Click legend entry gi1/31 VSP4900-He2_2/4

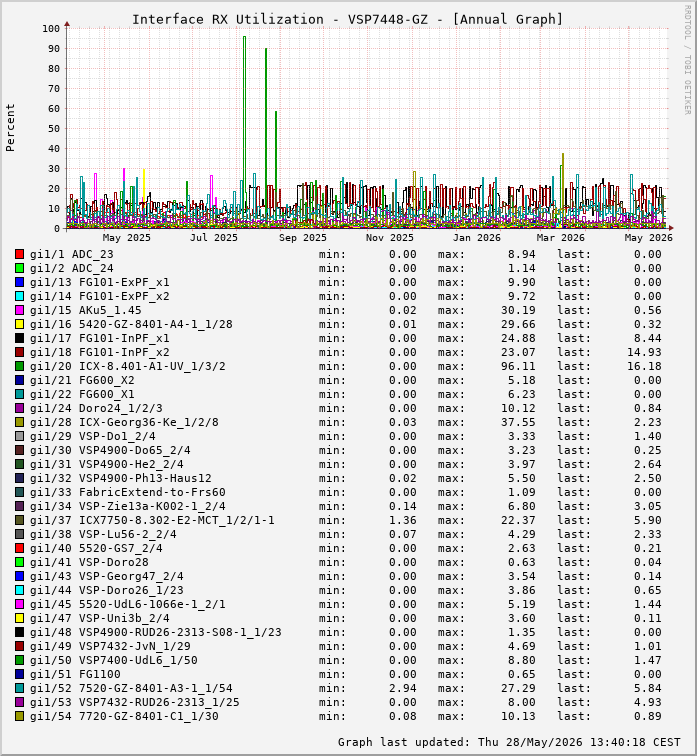pos(107,464)
